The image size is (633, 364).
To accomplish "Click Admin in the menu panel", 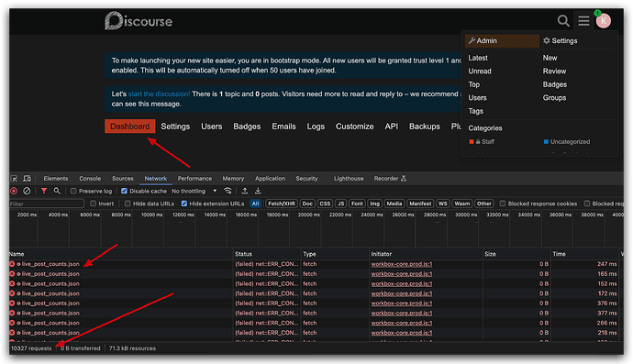I will [502, 40].
